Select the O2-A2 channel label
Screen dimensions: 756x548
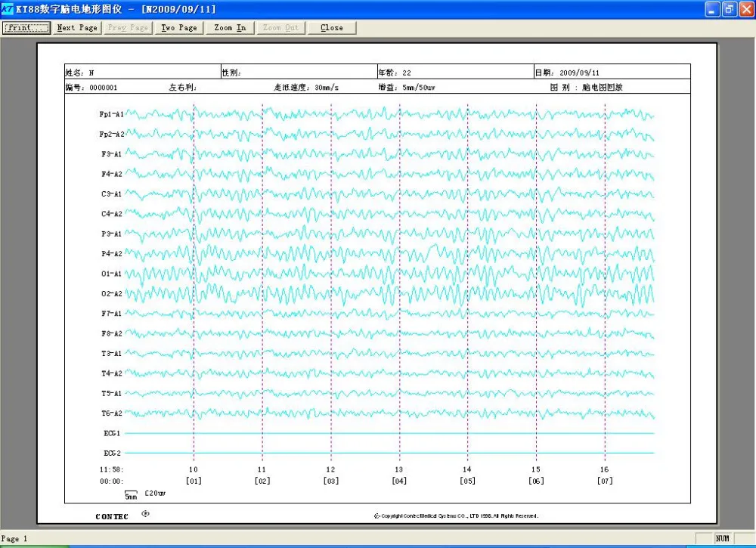tap(111, 293)
